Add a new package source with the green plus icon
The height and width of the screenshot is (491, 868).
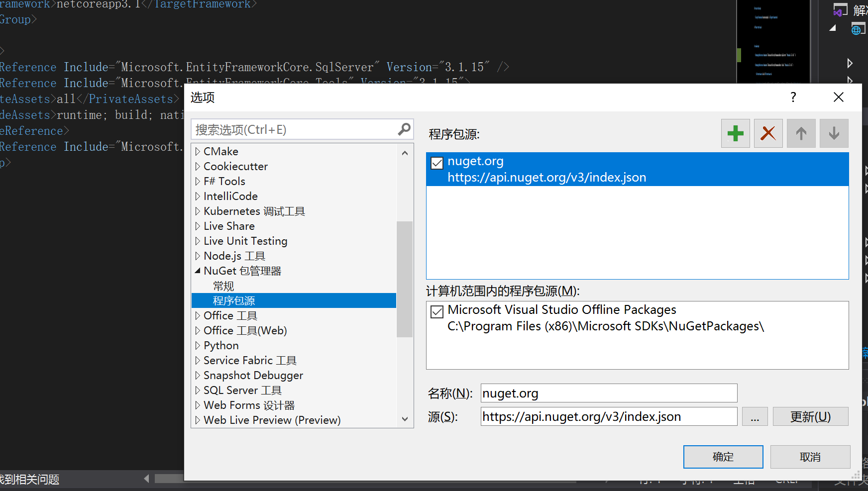(x=735, y=133)
